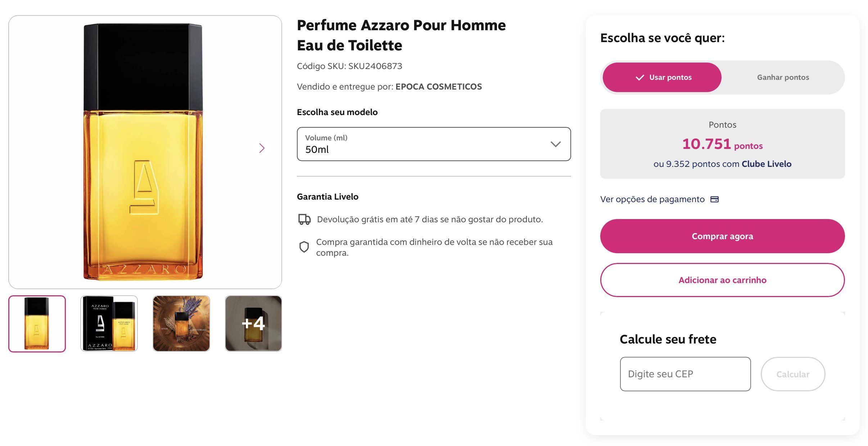View the lavender ingredients thumbnail
The width and height of the screenshot is (868, 446).
click(181, 324)
